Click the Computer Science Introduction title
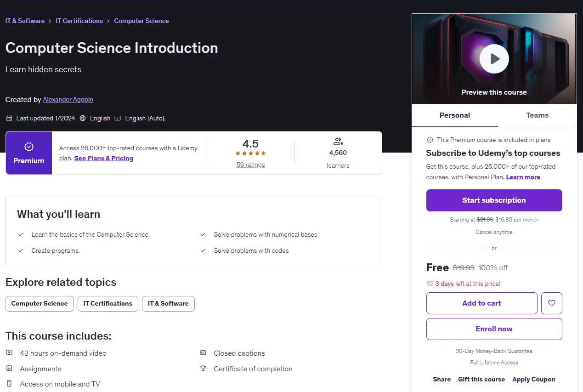The width and height of the screenshot is (583, 392). pyautogui.click(x=112, y=48)
